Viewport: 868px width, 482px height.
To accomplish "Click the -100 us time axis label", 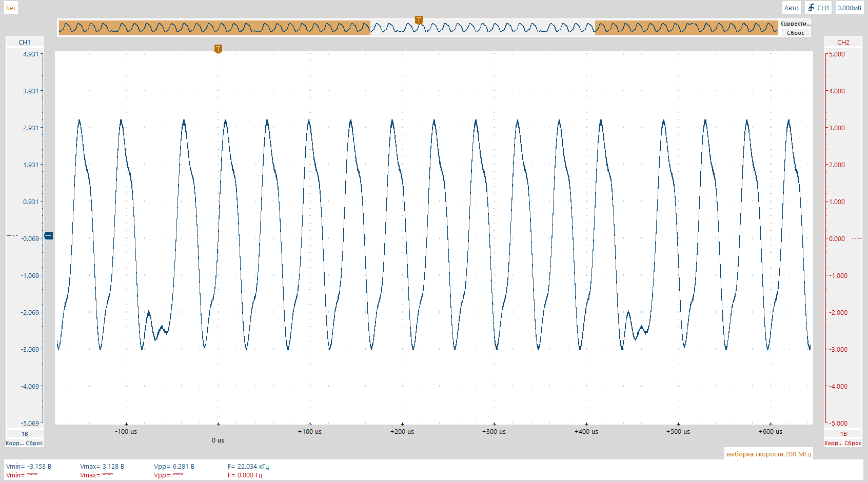I will click(x=126, y=431).
